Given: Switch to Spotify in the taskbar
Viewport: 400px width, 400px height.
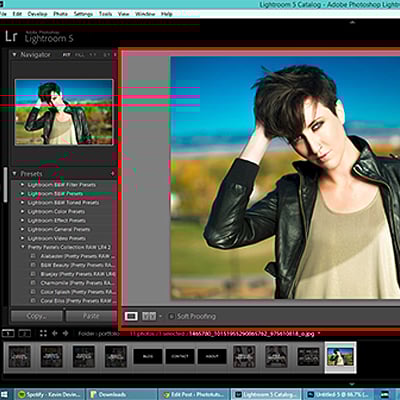Looking at the screenshot, I should tap(49, 395).
